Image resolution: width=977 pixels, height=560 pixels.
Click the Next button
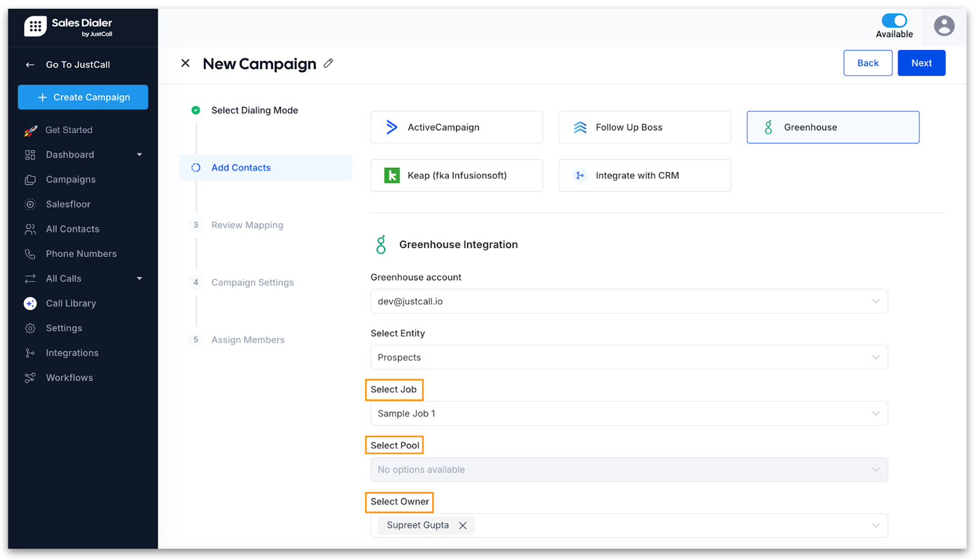[921, 64]
